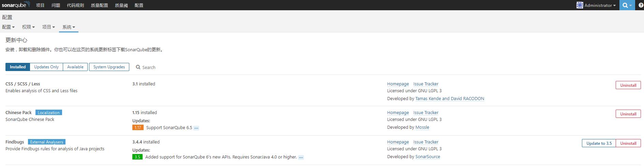
Task: Select the Installed filter
Action: [18, 67]
